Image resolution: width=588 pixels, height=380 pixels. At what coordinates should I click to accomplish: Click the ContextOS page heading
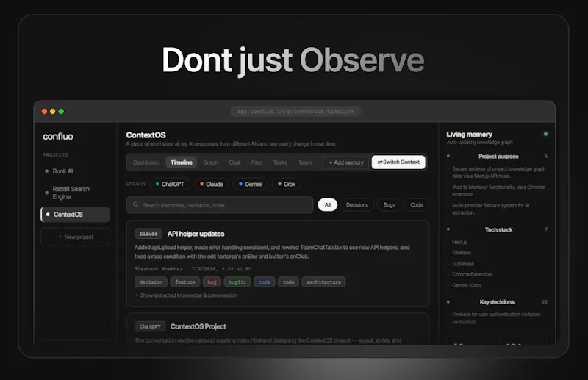(x=146, y=135)
